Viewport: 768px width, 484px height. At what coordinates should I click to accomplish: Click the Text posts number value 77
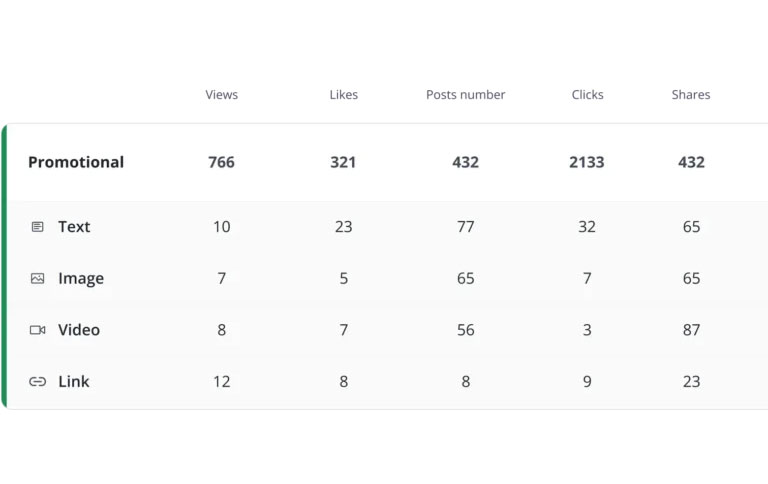(x=465, y=227)
